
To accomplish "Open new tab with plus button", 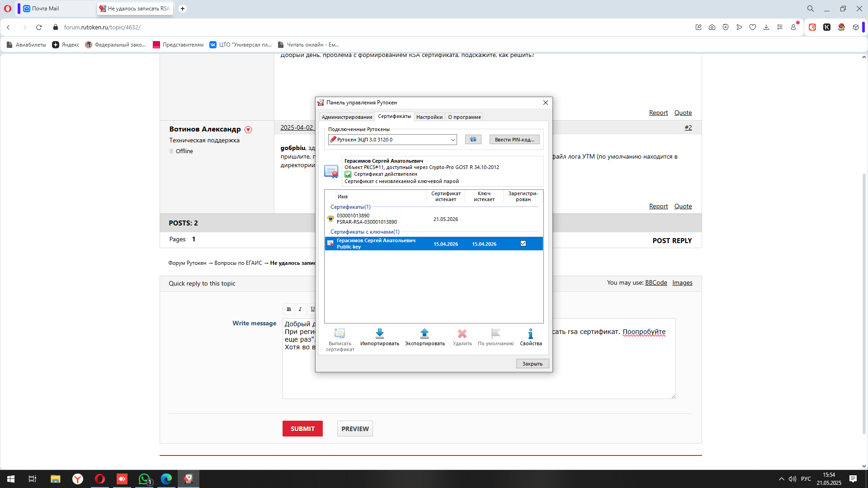I will pyautogui.click(x=183, y=9).
